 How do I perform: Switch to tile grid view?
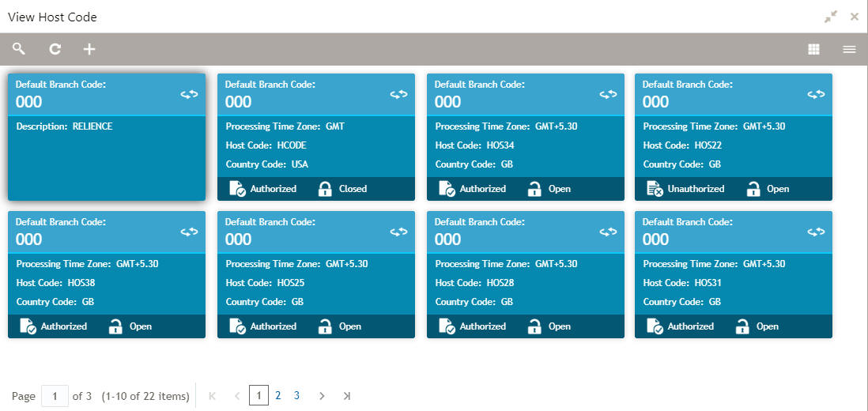pyautogui.click(x=813, y=49)
